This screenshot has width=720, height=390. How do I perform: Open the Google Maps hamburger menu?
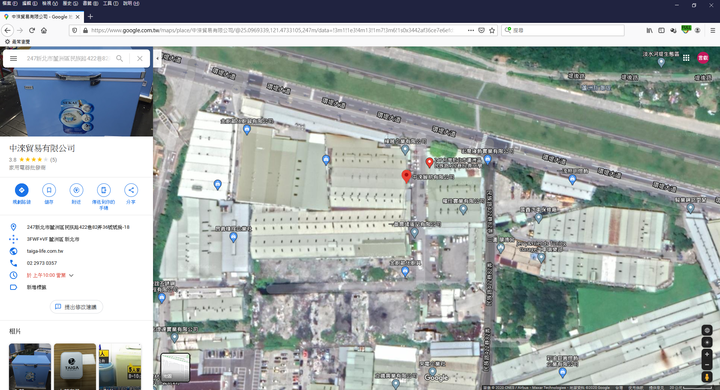coord(13,58)
